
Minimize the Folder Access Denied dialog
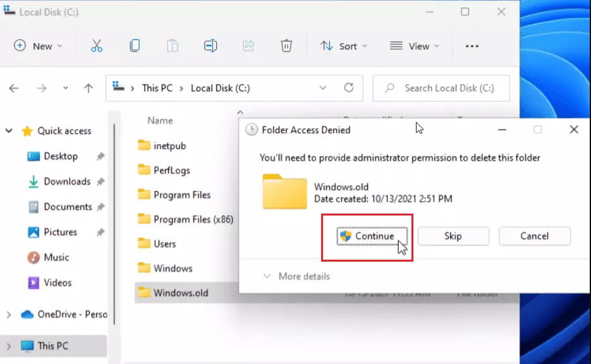click(x=502, y=130)
